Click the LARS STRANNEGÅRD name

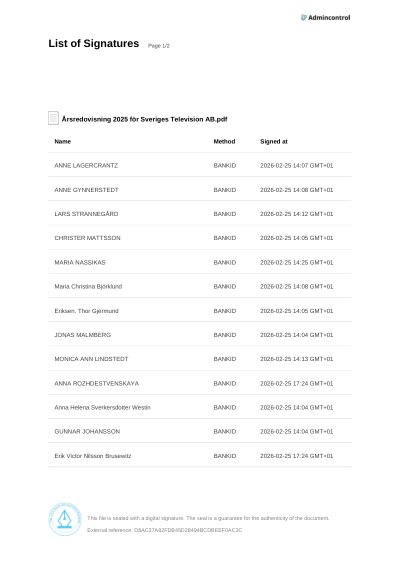86,214
